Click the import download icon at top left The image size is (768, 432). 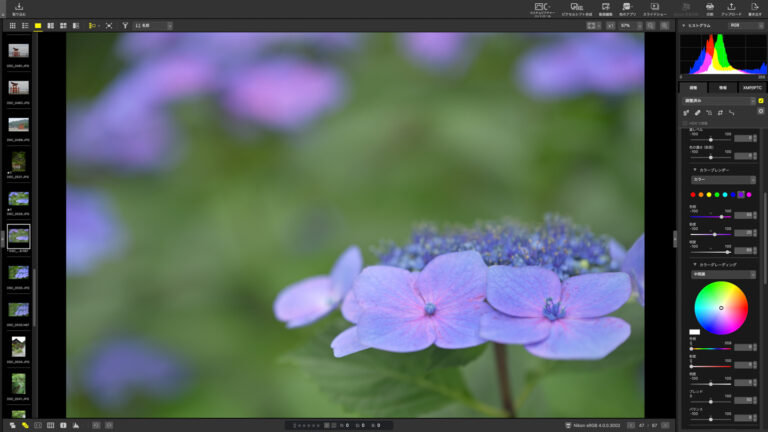(19, 8)
